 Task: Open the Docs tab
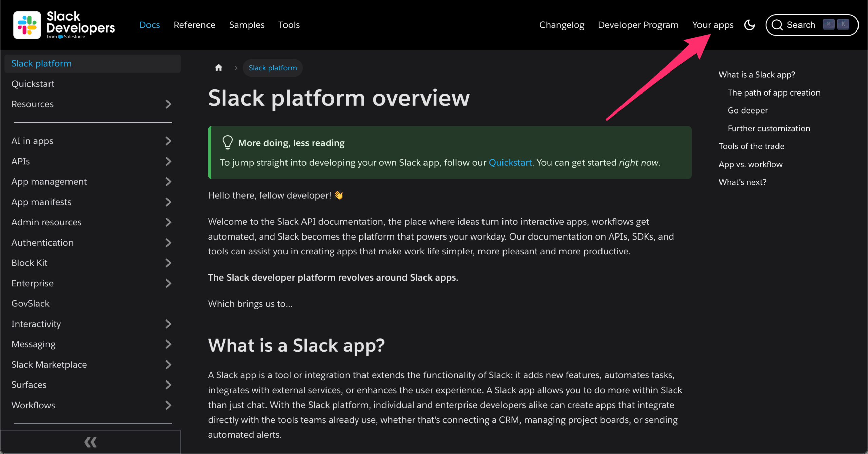click(x=150, y=25)
